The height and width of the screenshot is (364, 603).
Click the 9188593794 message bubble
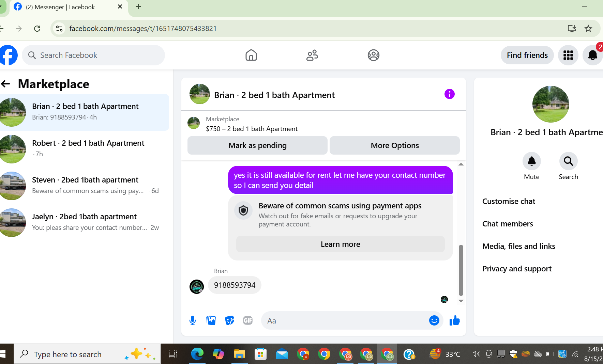(x=235, y=285)
